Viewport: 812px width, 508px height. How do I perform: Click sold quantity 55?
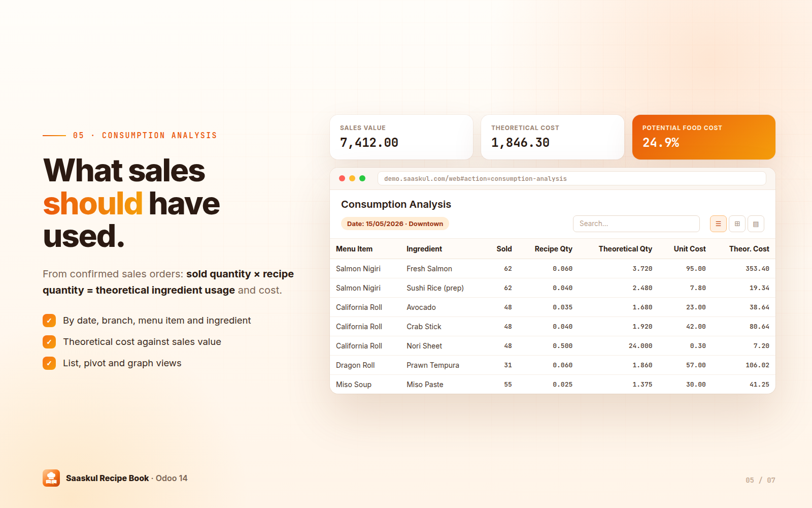(508, 385)
